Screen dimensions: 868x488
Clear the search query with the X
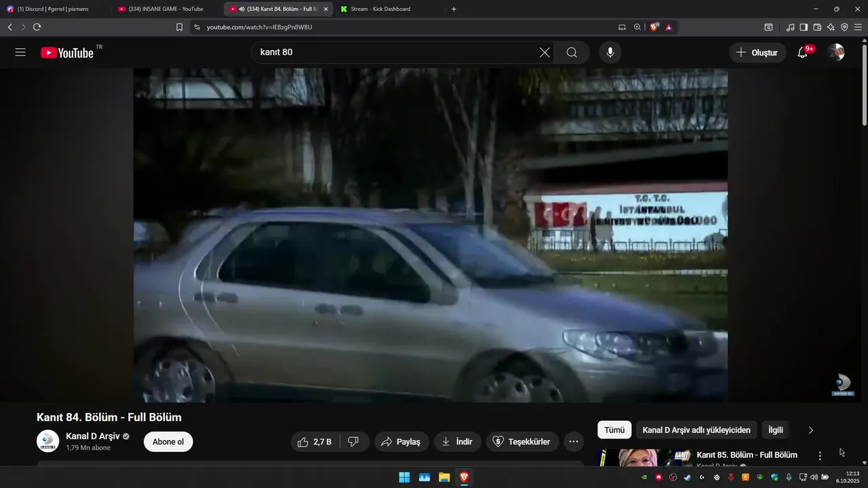[545, 53]
